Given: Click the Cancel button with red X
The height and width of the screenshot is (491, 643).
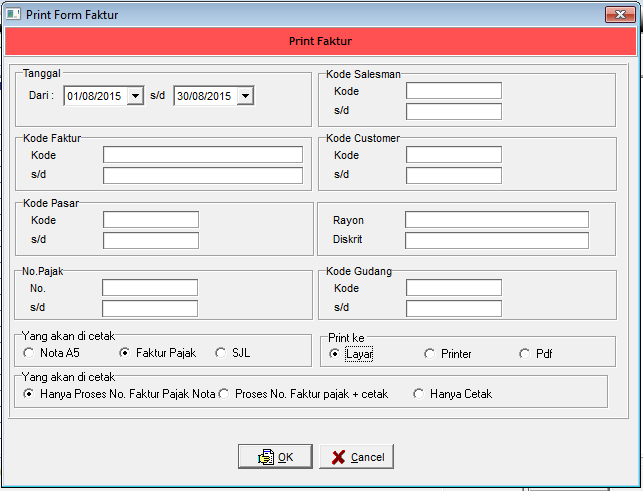Looking at the screenshot, I should tap(356, 457).
